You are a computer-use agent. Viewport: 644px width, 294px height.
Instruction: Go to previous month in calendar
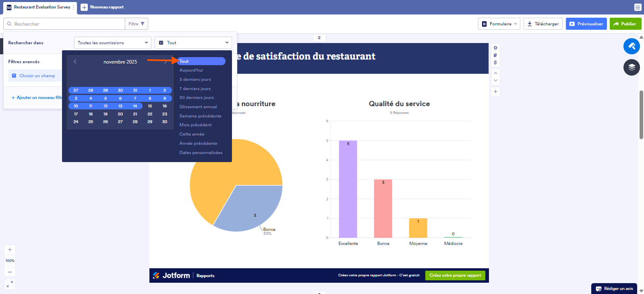click(75, 62)
